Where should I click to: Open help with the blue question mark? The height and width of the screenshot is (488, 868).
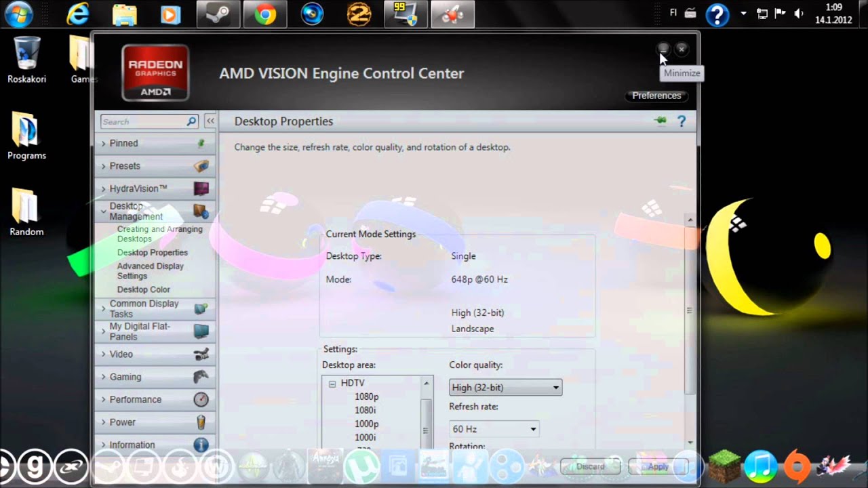click(682, 121)
